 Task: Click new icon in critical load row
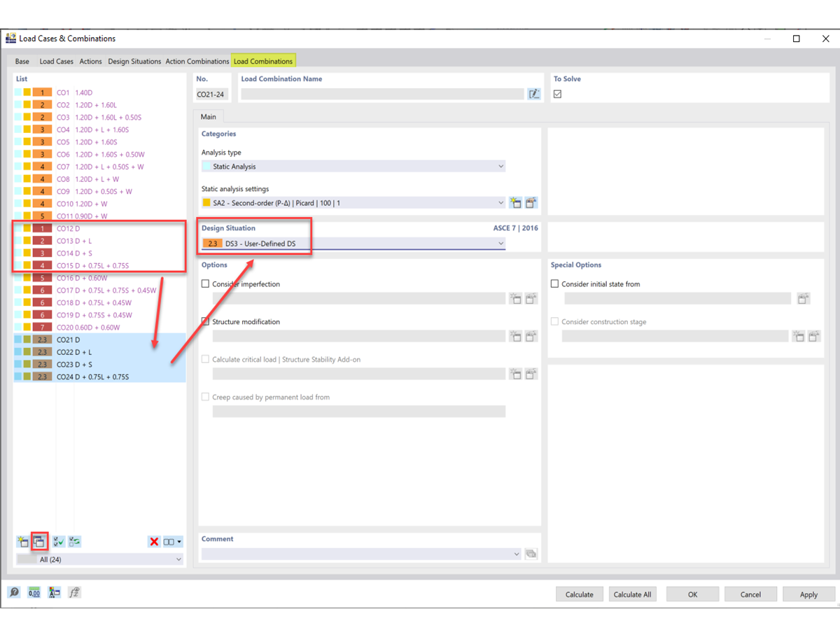[515, 374]
